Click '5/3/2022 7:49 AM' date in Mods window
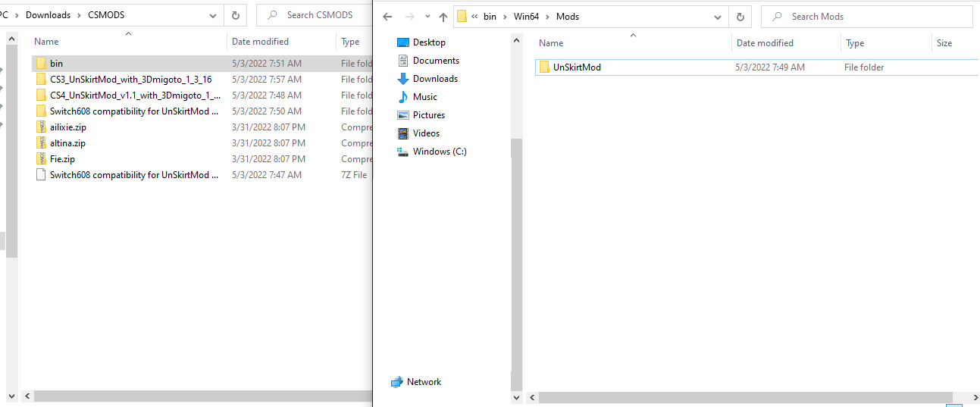 click(x=770, y=67)
